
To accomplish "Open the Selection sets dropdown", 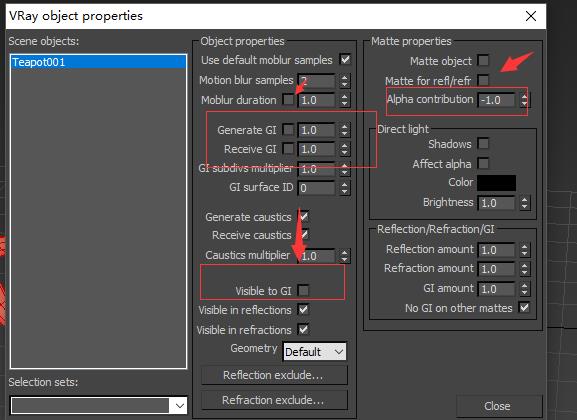I will [180, 406].
